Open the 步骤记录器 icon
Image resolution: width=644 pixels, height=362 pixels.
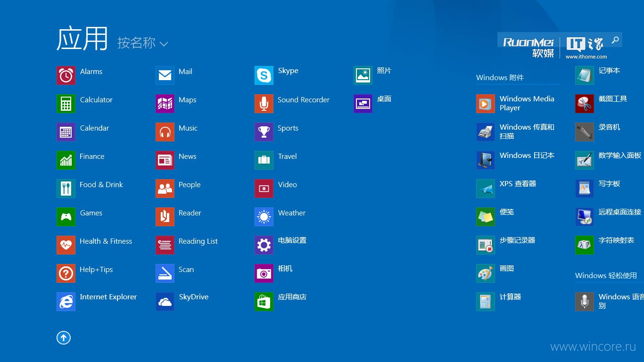[x=486, y=245]
